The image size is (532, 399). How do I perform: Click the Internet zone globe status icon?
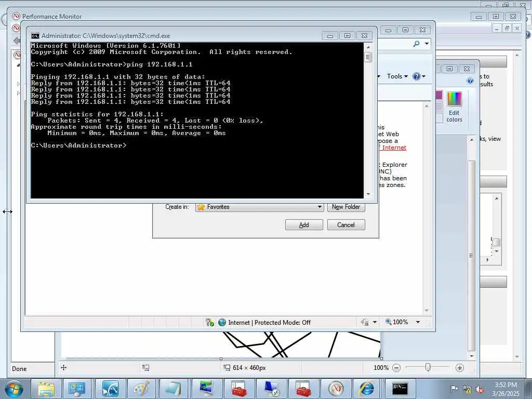tap(222, 322)
